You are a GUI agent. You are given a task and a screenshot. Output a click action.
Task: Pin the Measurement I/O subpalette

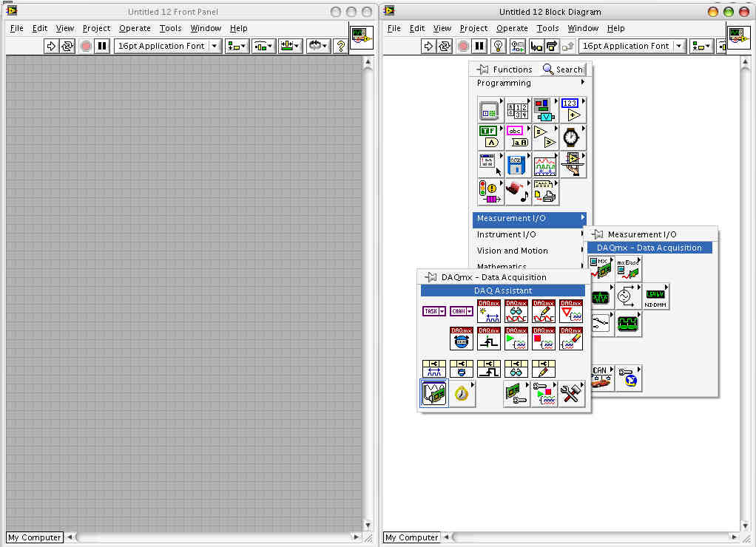598,234
